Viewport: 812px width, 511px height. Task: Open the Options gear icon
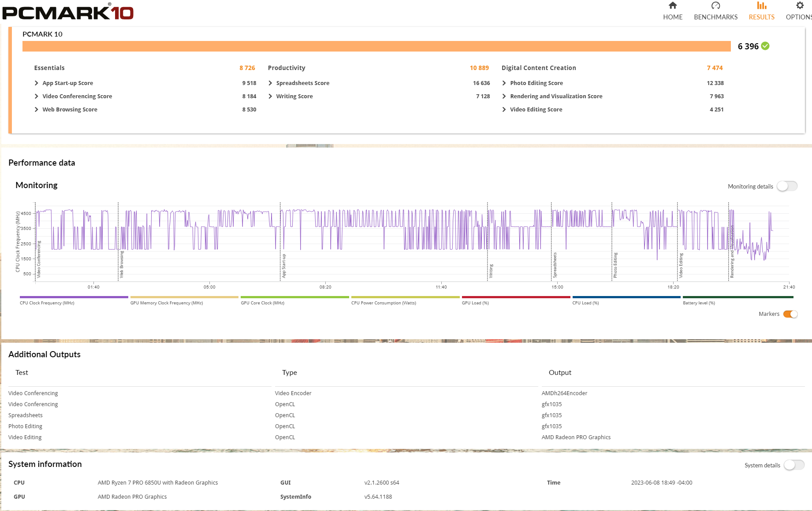[x=800, y=6]
